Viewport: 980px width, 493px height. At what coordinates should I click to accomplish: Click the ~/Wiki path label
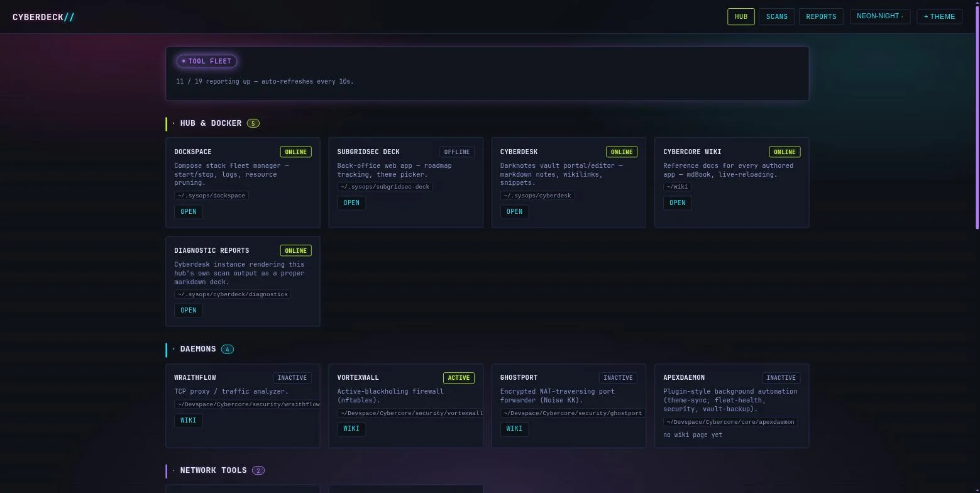677,187
